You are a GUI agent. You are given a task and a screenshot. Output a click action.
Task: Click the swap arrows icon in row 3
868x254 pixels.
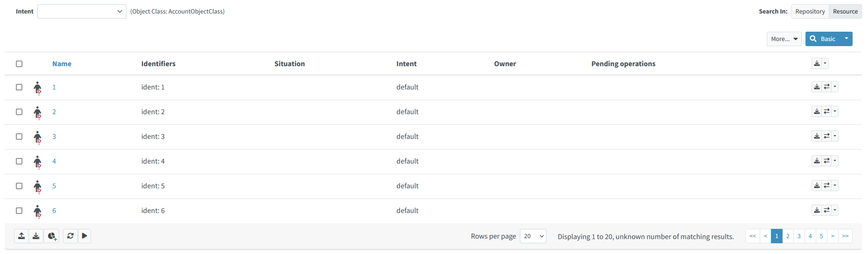826,136
